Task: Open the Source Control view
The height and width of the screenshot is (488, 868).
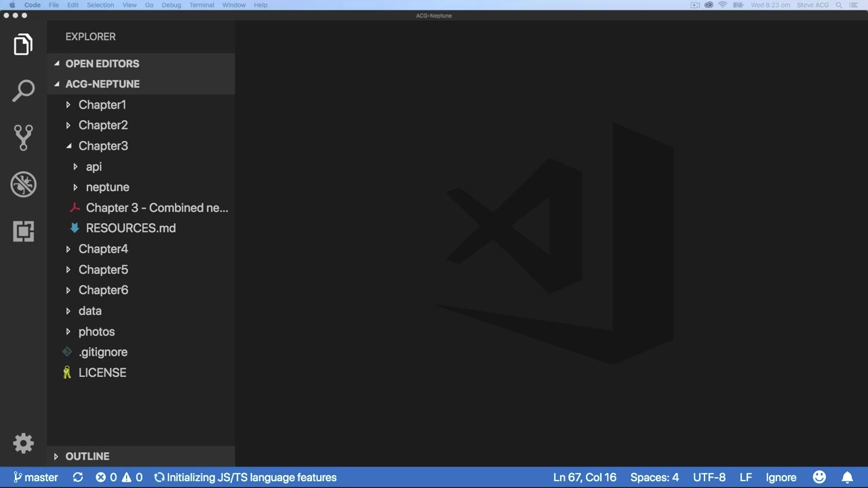Action: coord(23,138)
